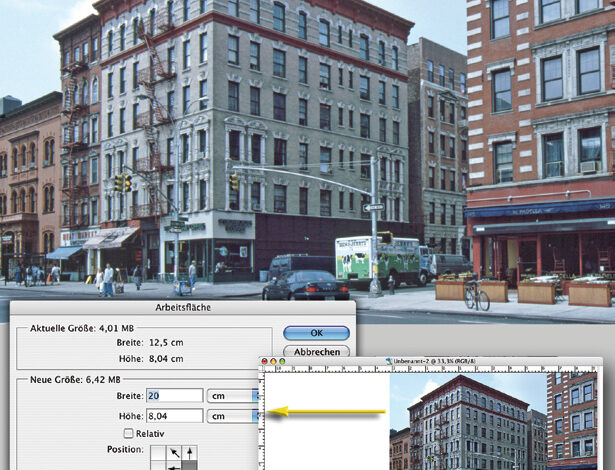This screenshot has width=615, height=470.
Task: Zoom the Unbenannt-2 window with green button
Action: coord(282,361)
